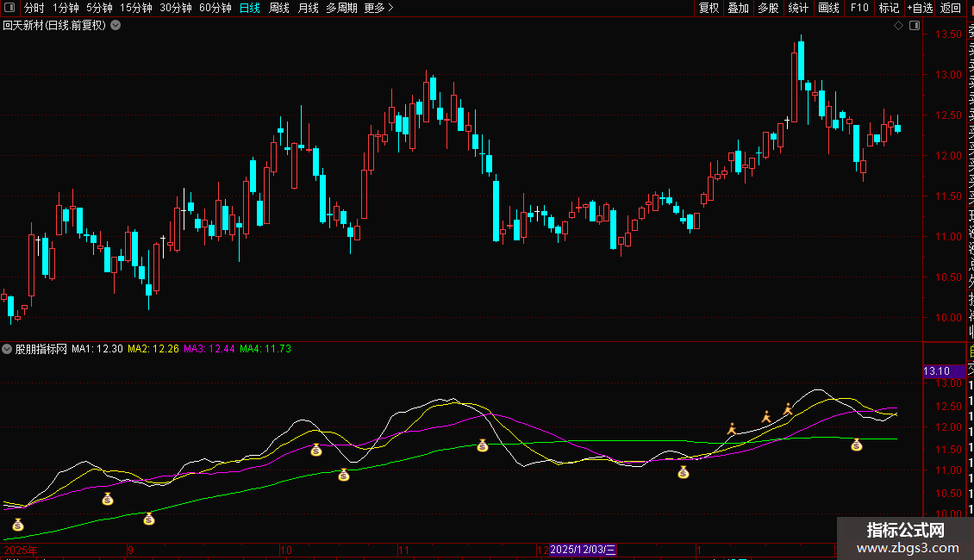The height and width of the screenshot is (560, 974).
Task: Click money bag signal at far left
Action: click(x=18, y=526)
